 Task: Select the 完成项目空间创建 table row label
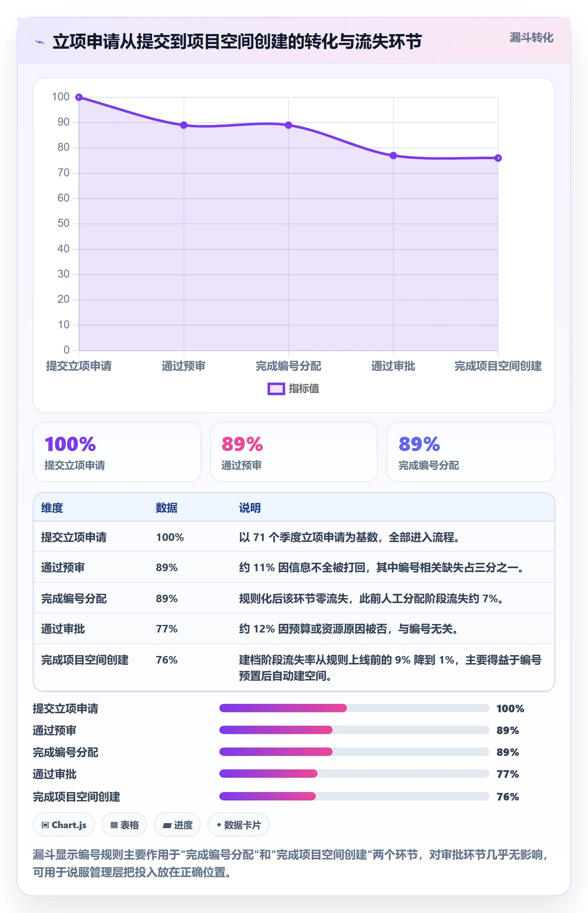coord(85,660)
